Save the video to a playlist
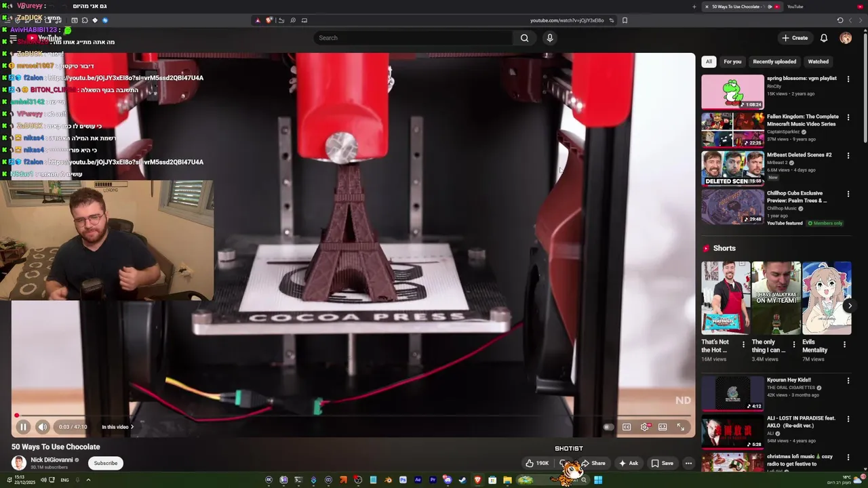 point(663,464)
